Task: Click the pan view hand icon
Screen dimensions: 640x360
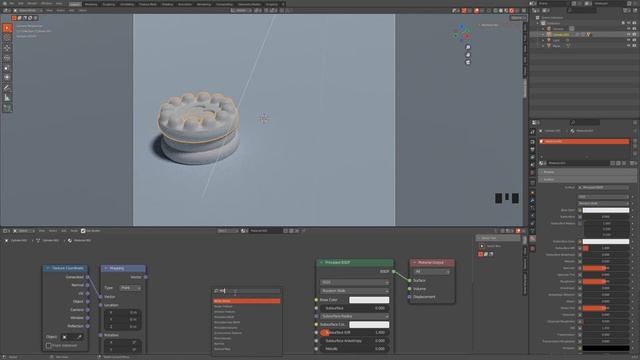Action: (468, 55)
